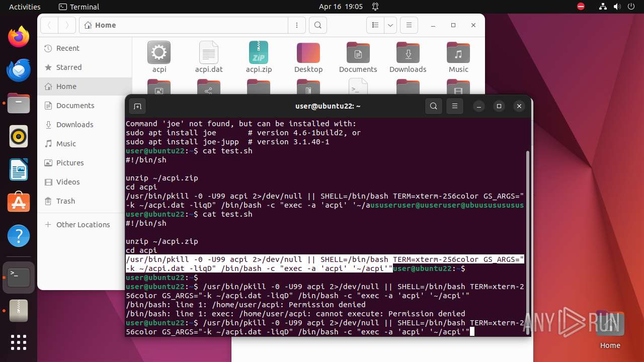Go back in Files window
Screen dimensions: 644x362
click(49, 25)
